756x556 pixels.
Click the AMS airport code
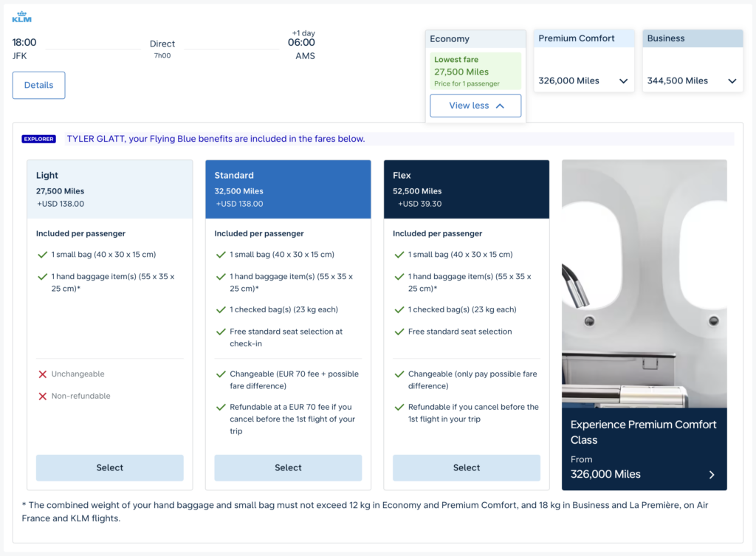pos(305,56)
